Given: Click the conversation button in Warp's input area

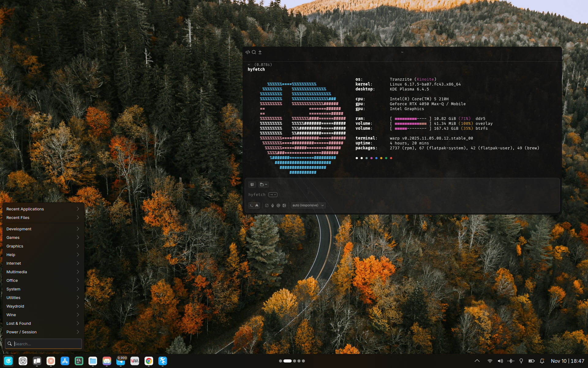Looking at the screenshot, I should (252, 184).
